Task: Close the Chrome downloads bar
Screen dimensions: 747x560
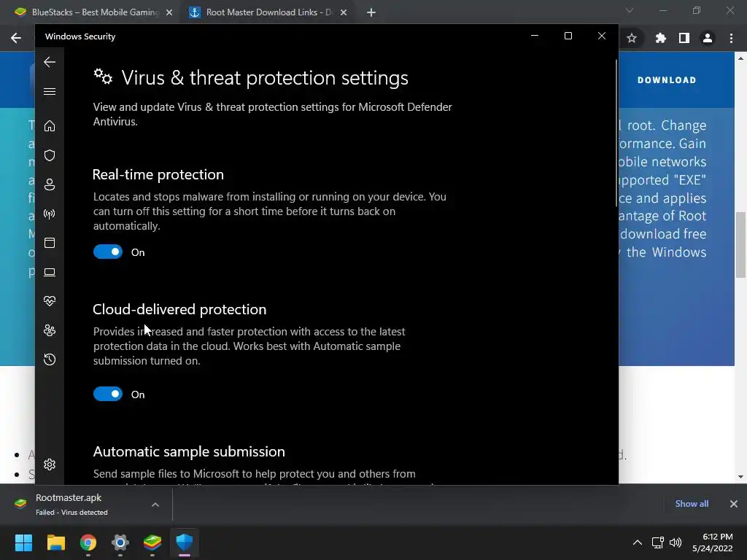Action: (734, 504)
